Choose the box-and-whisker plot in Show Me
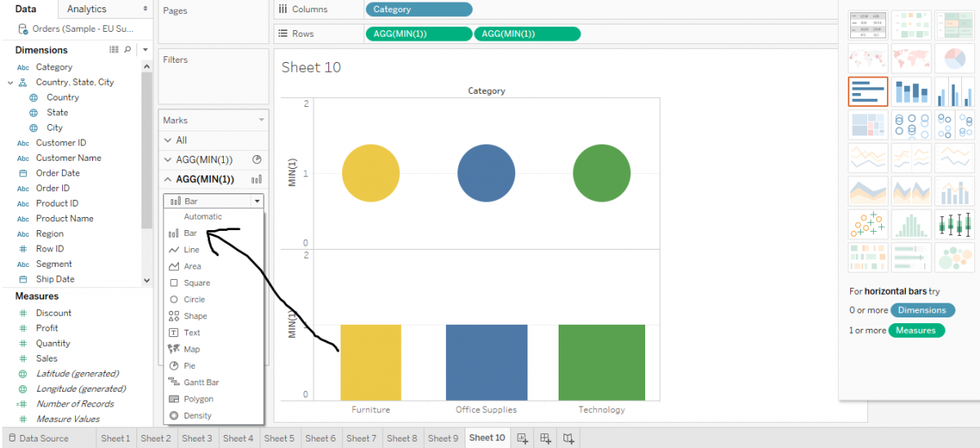Image resolution: width=980 pixels, height=448 pixels. click(x=953, y=224)
